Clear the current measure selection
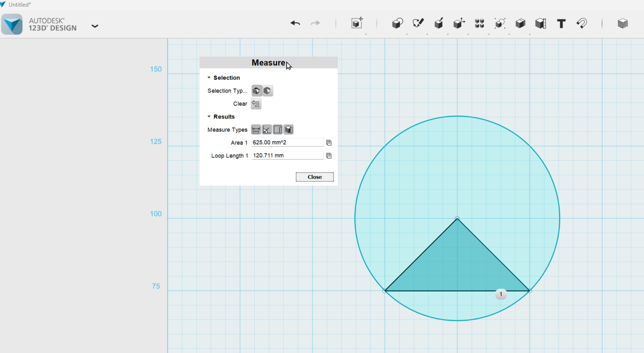644x353 pixels. click(x=256, y=104)
